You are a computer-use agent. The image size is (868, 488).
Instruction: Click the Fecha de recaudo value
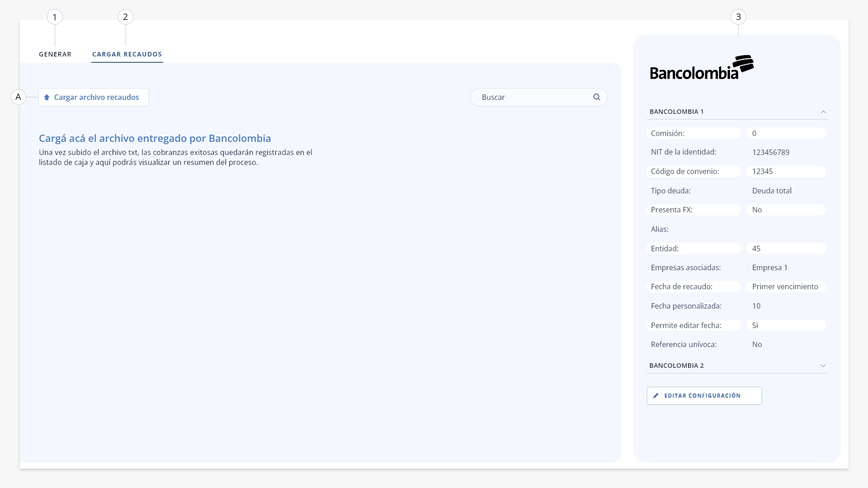point(786,287)
